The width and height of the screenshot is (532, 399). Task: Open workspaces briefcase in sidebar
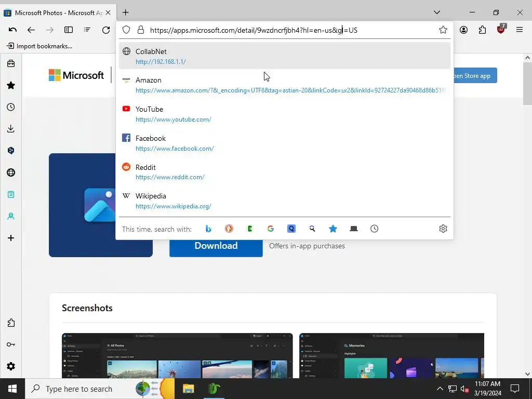[11, 63]
